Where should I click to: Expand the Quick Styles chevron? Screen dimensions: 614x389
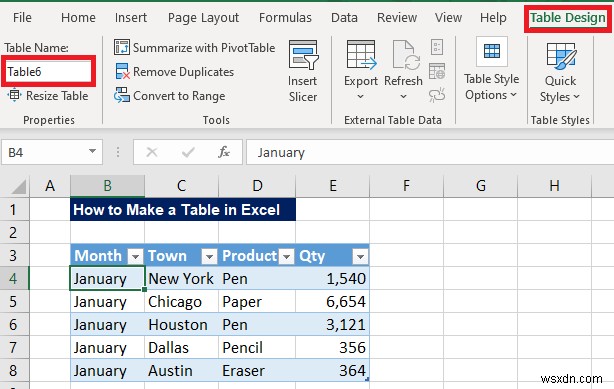(x=576, y=96)
